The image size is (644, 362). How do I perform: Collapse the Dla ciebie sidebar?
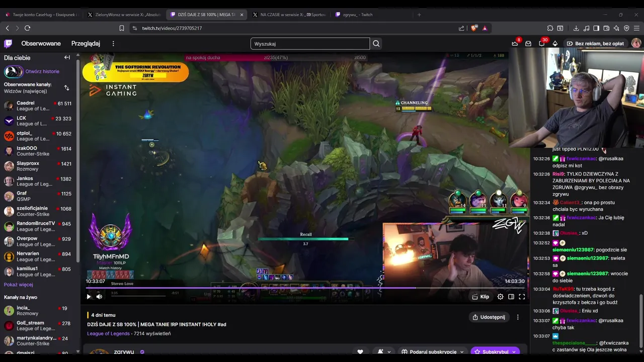pyautogui.click(x=67, y=57)
